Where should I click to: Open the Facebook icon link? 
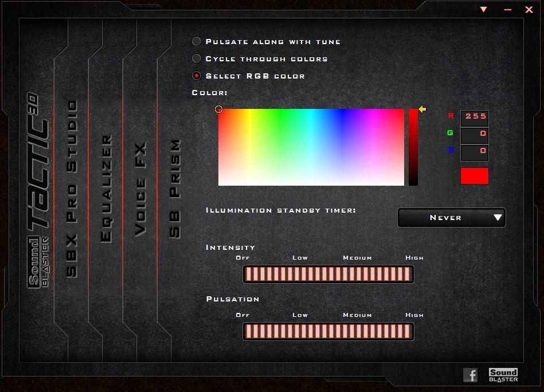pyautogui.click(x=471, y=375)
